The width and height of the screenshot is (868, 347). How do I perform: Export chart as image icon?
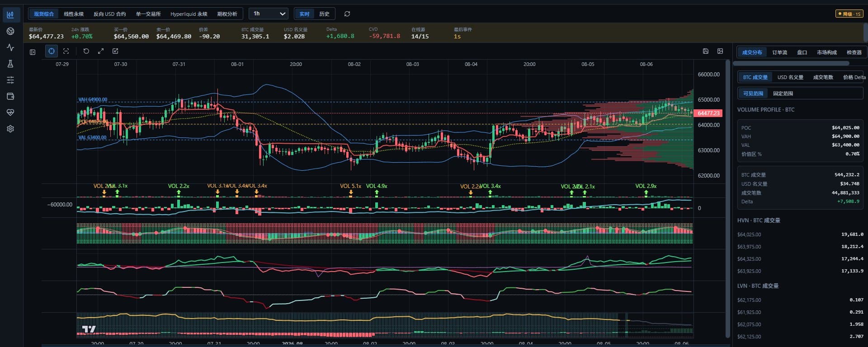[x=720, y=51]
